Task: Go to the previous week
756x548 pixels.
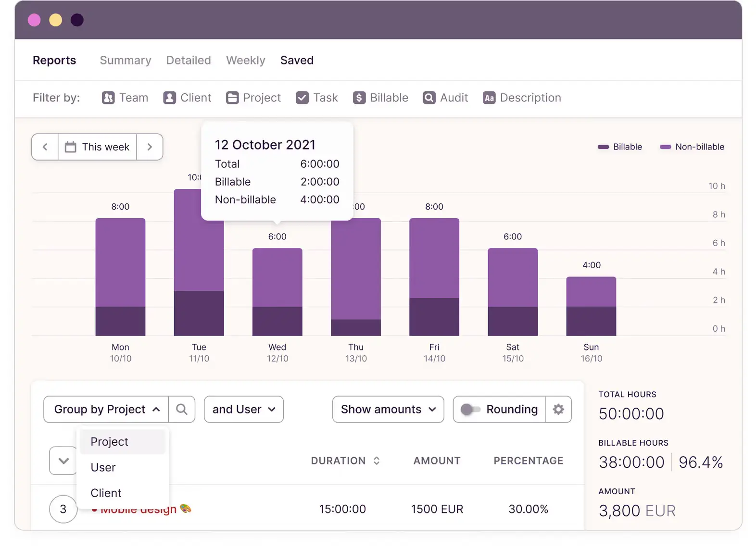Action: [45, 147]
